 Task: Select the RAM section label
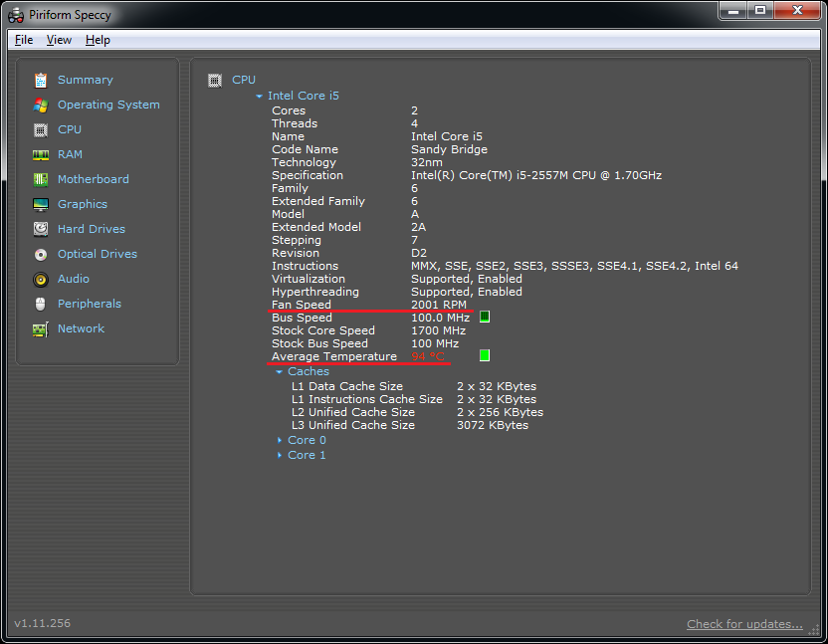70,154
